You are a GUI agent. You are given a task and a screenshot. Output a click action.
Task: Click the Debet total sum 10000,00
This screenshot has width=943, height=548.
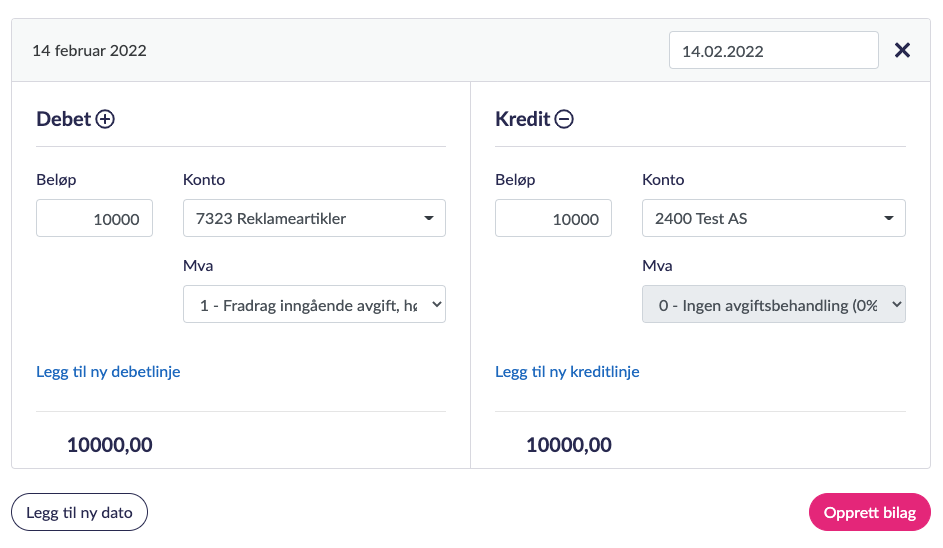(110, 445)
